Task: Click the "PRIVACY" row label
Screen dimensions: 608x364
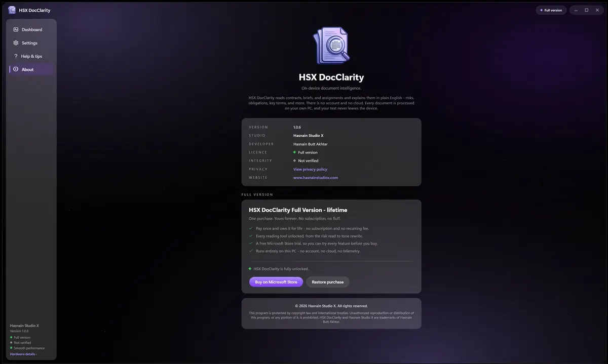Action: click(258, 169)
